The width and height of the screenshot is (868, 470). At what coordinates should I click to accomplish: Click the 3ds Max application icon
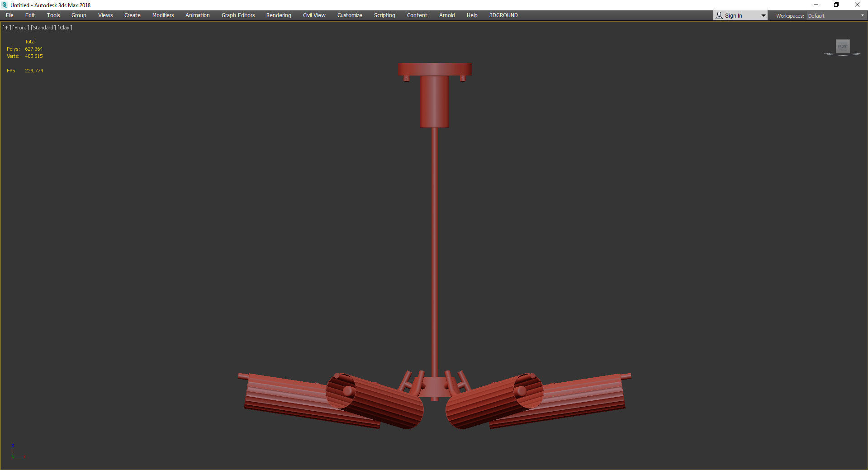click(5, 5)
